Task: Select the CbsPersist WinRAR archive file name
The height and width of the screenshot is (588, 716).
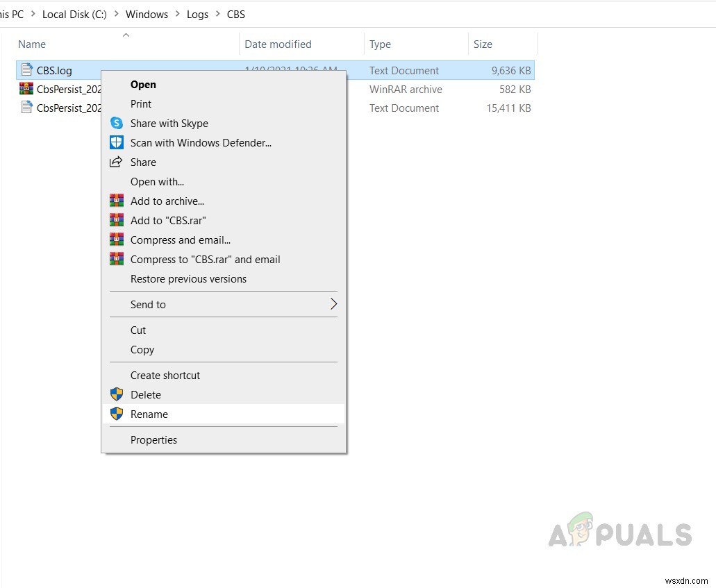Action: 69,90
